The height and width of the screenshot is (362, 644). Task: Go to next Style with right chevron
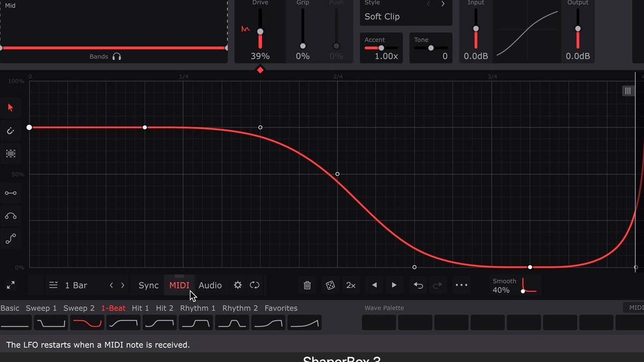click(443, 4)
